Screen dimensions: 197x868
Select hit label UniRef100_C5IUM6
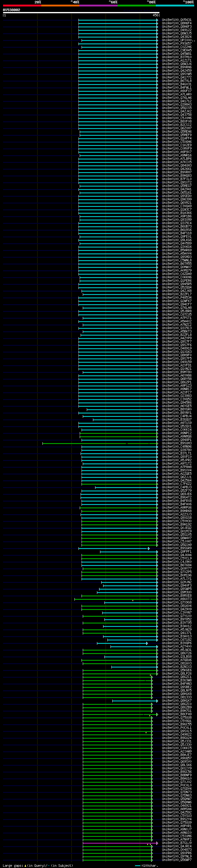point(176,836)
